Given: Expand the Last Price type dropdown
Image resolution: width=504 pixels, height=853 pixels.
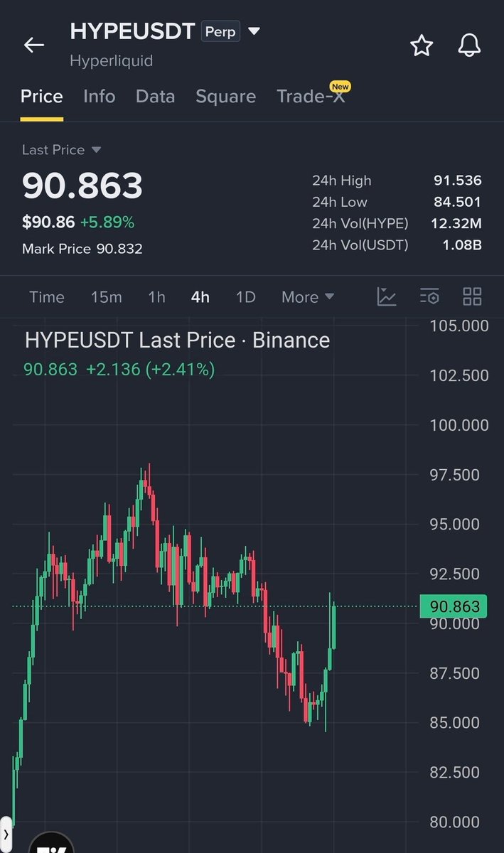Looking at the screenshot, I should click(97, 150).
